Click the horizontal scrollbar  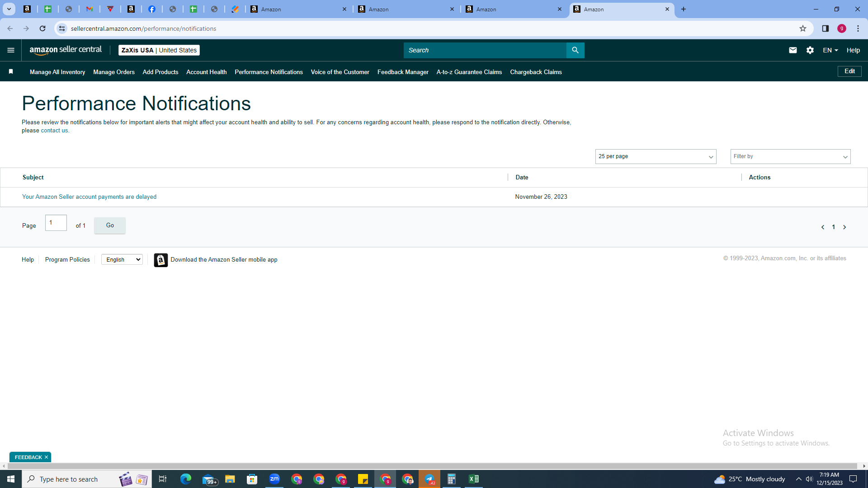tap(432, 466)
